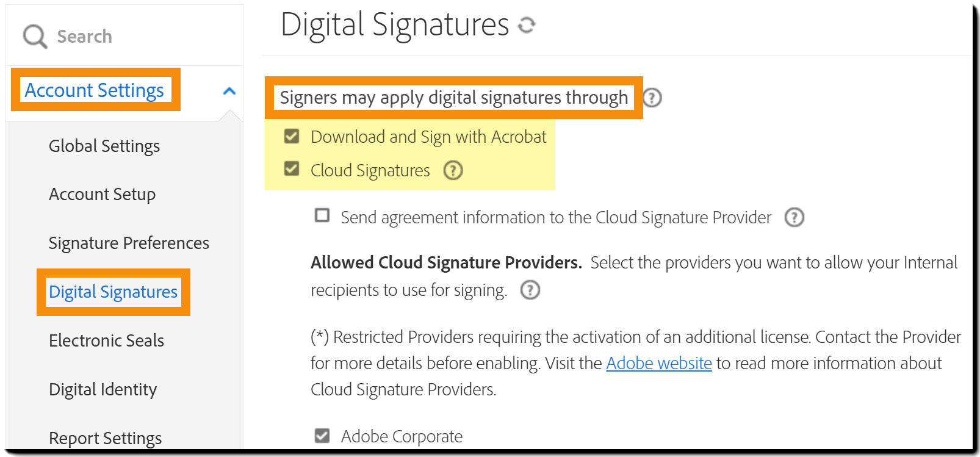
Task: Enable Send agreement information to Cloud Signature Provider
Action: (x=322, y=215)
